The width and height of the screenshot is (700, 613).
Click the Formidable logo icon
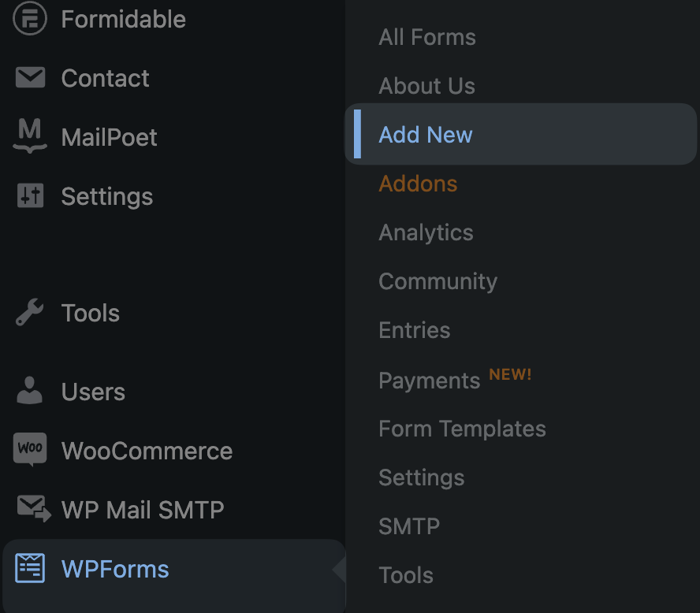pos(29,18)
